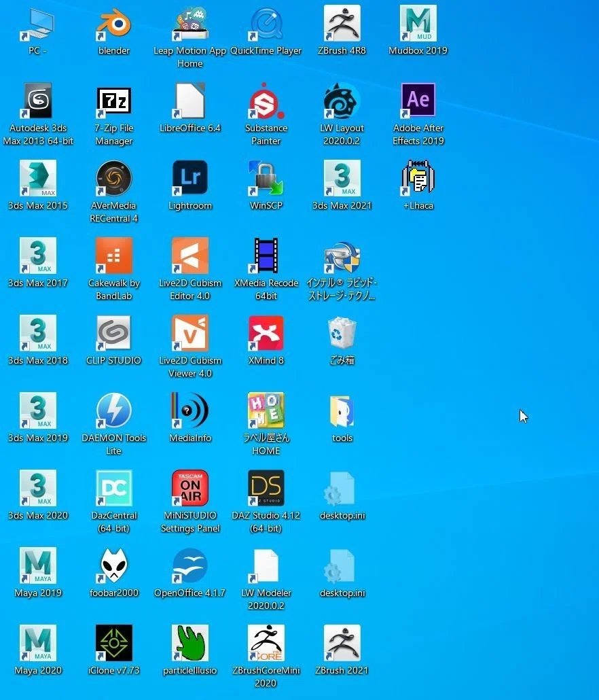
Task: Select the Cakewalk by BandLab icon
Action: coord(113,256)
